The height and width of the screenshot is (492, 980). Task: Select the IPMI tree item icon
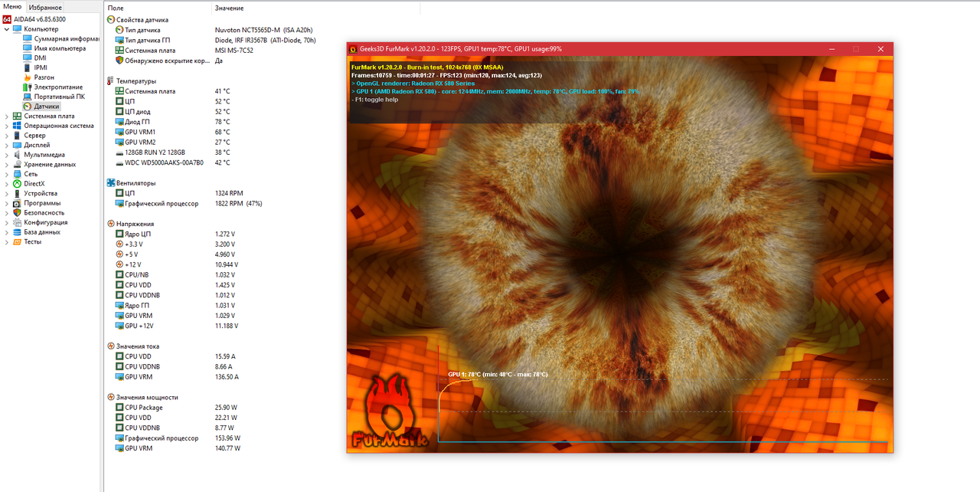point(28,67)
